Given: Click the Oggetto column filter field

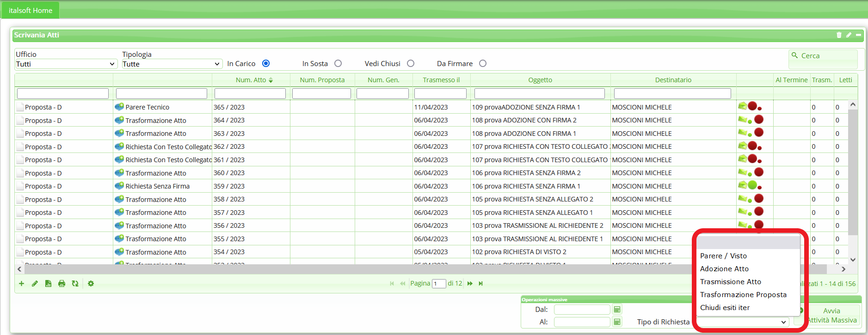Looking at the screenshot, I should click(x=539, y=94).
